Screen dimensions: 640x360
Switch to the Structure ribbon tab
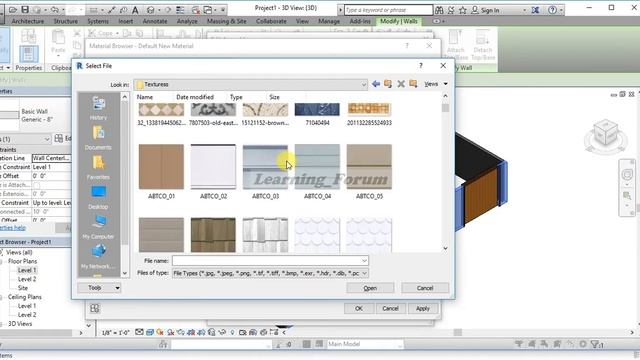coord(66,21)
